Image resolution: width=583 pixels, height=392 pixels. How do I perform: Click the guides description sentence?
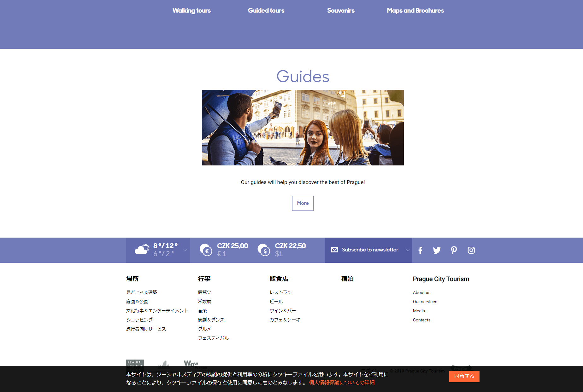click(303, 182)
